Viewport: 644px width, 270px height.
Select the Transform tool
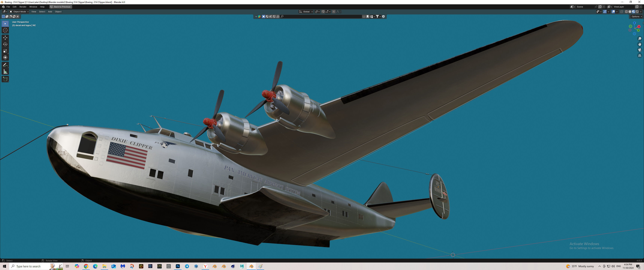[5, 57]
